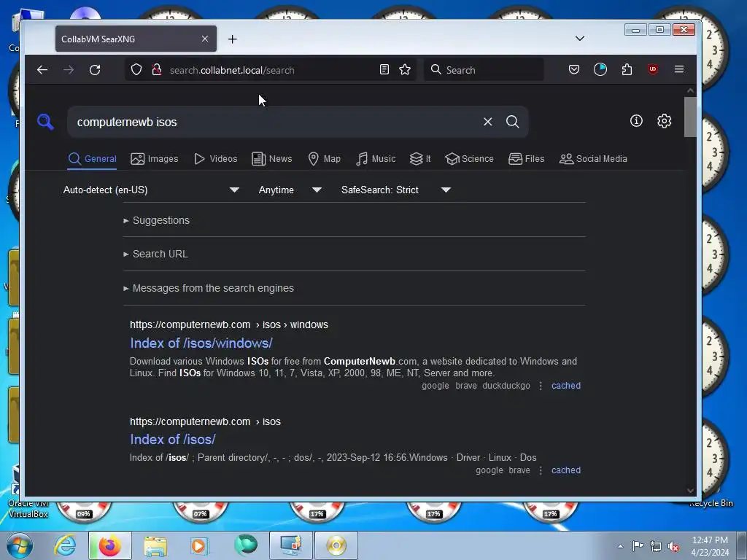Open the Action Center flag tray icon

click(x=638, y=546)
